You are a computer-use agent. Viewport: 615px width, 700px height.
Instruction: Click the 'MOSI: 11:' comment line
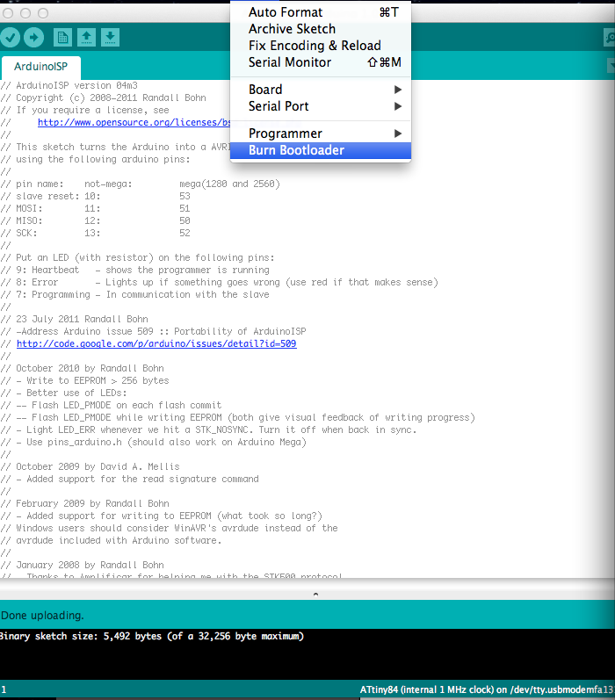click(x=96, y=208)
